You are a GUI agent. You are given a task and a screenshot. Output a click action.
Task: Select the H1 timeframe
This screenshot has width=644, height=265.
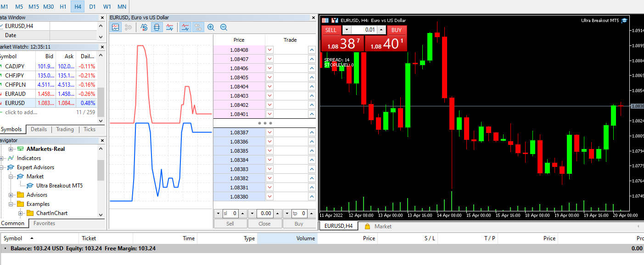63,6
